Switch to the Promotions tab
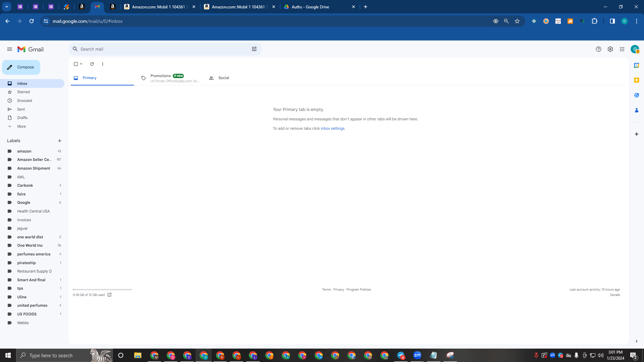 pos(170,78)
